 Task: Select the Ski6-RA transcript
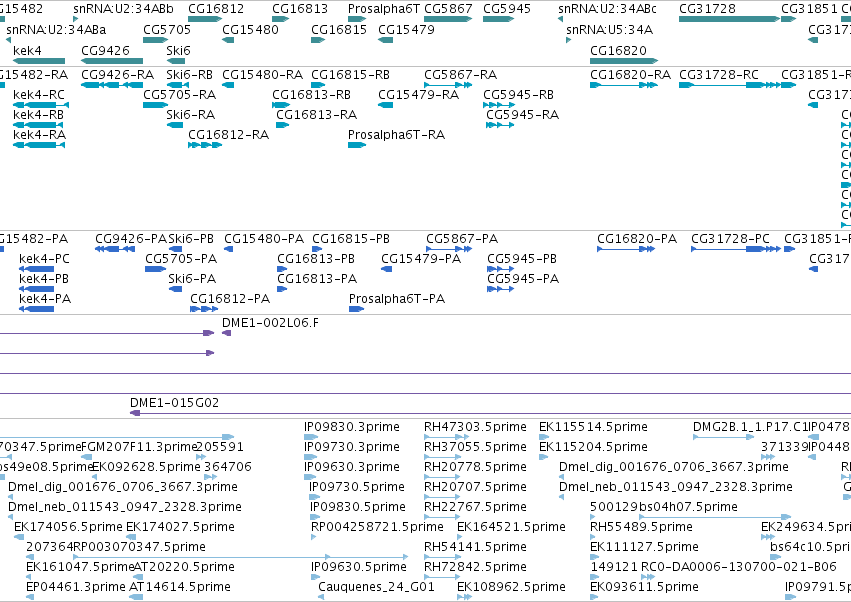pos(175,125)
